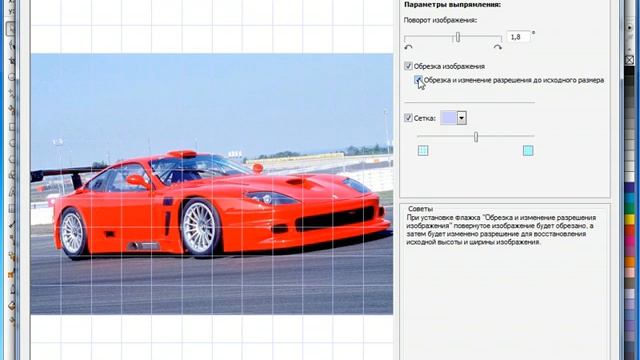Click the red car preview image
This screenshot has height=360, width=640.
(x=212, y=184)
